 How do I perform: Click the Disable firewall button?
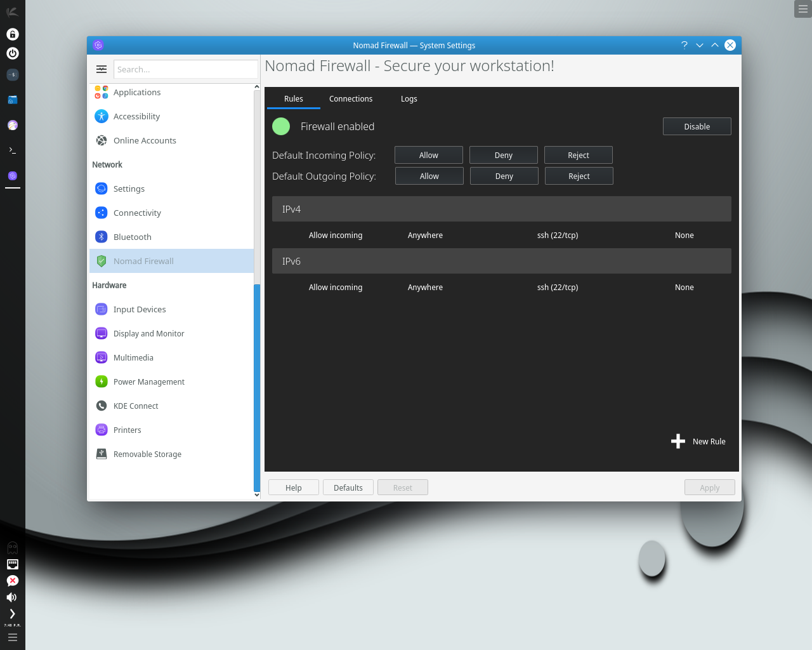click(x=697, y=126)
